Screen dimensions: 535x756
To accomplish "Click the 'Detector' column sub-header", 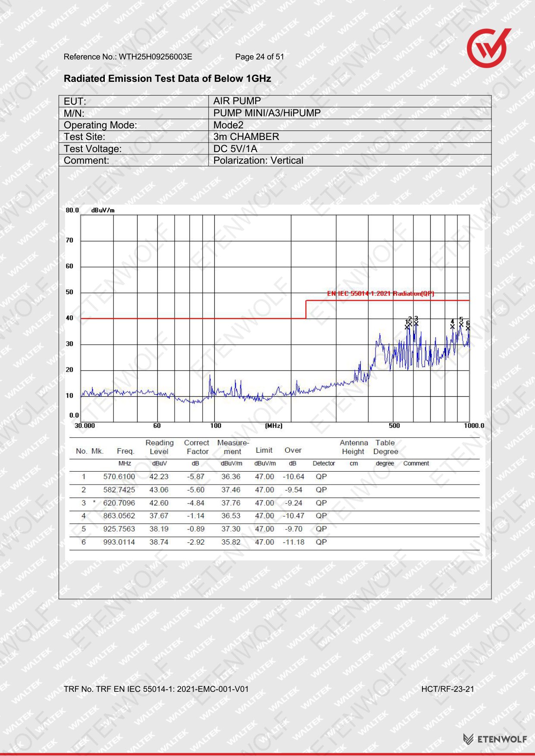I will (x=324, y=464).
